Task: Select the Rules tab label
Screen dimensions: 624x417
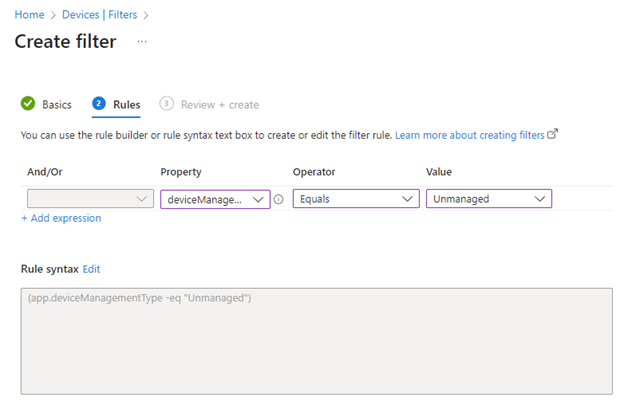Action: [x=127, y=104]
